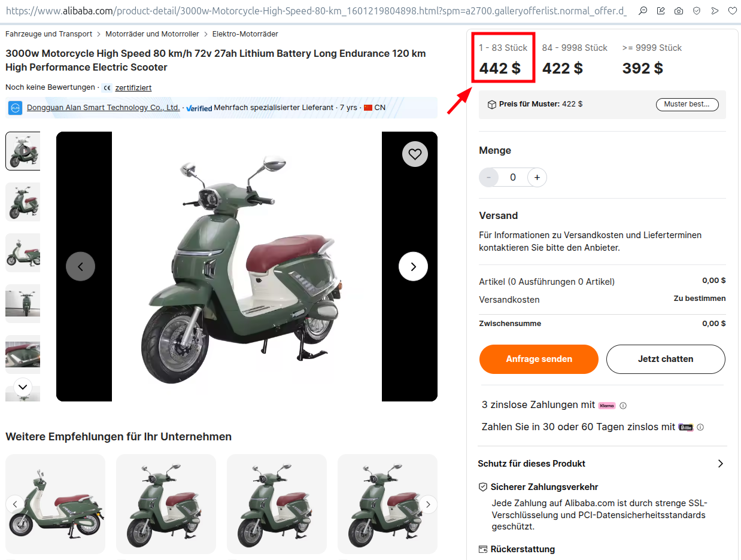Click the pin-note icon in the address bar
Screen dimensions: 741x560
point(661,11)
